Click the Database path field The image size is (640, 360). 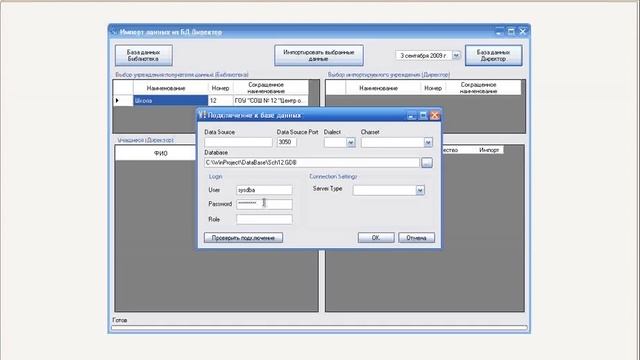(x=312, y=162)
